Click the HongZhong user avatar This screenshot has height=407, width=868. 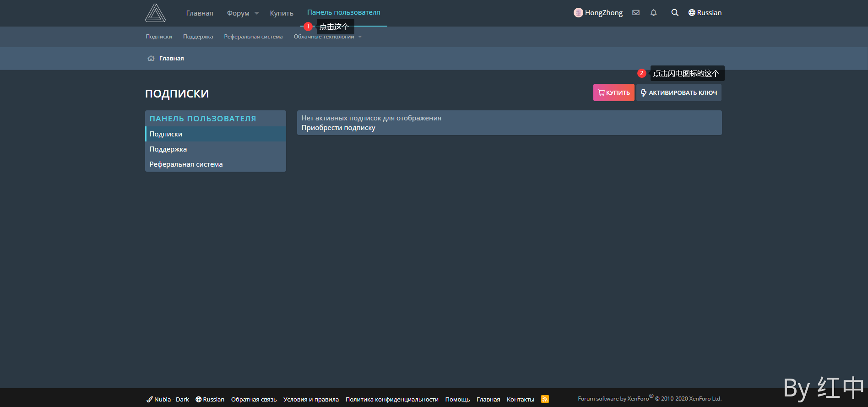pyautogui.click(x=578, y=13)
